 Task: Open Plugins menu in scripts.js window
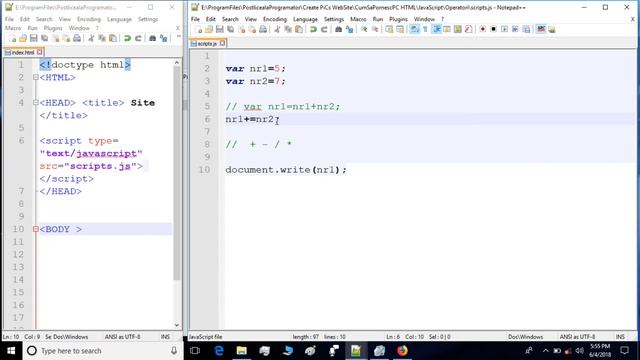(x=398, y=19)
